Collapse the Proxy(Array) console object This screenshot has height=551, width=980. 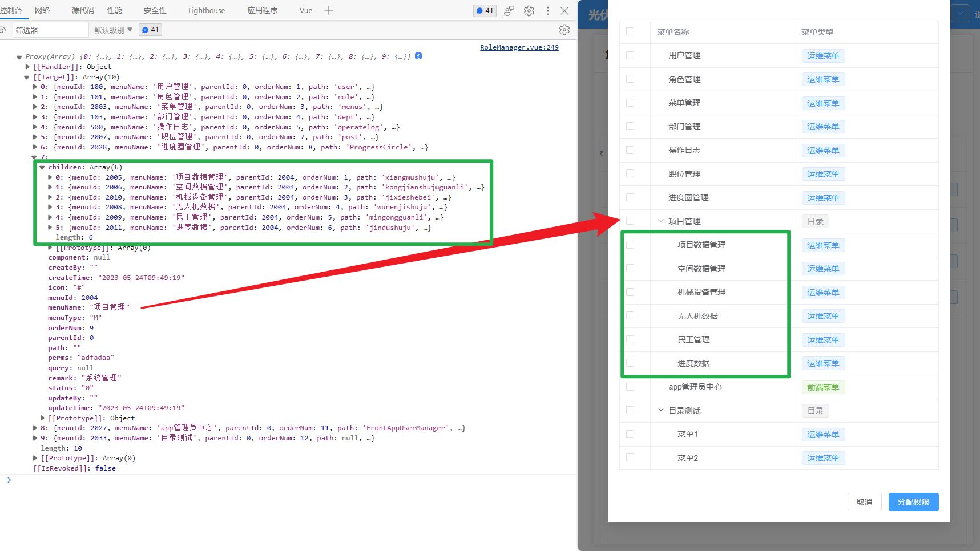pos(19,57)
